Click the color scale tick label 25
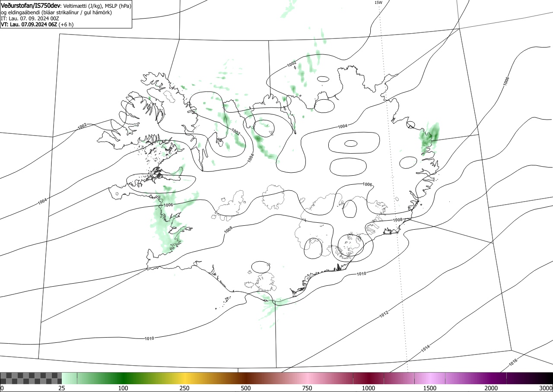 [x=62, y=388]
